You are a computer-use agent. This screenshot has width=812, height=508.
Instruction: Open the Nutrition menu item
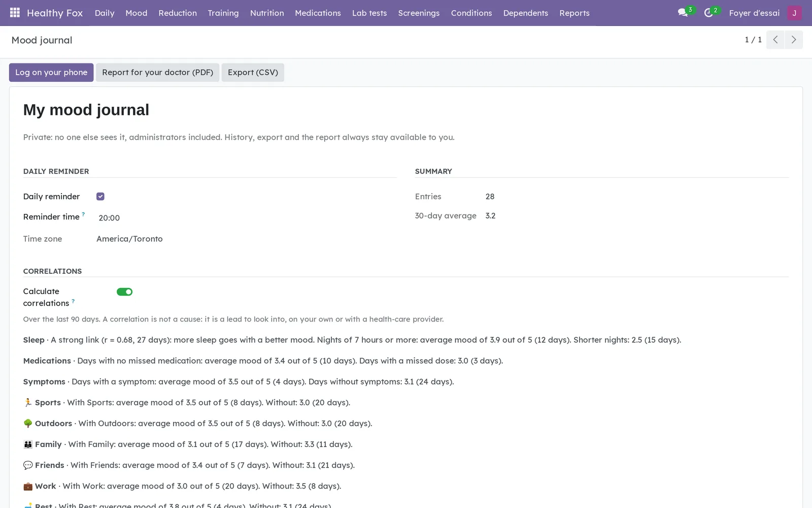[x=267, y=13]
